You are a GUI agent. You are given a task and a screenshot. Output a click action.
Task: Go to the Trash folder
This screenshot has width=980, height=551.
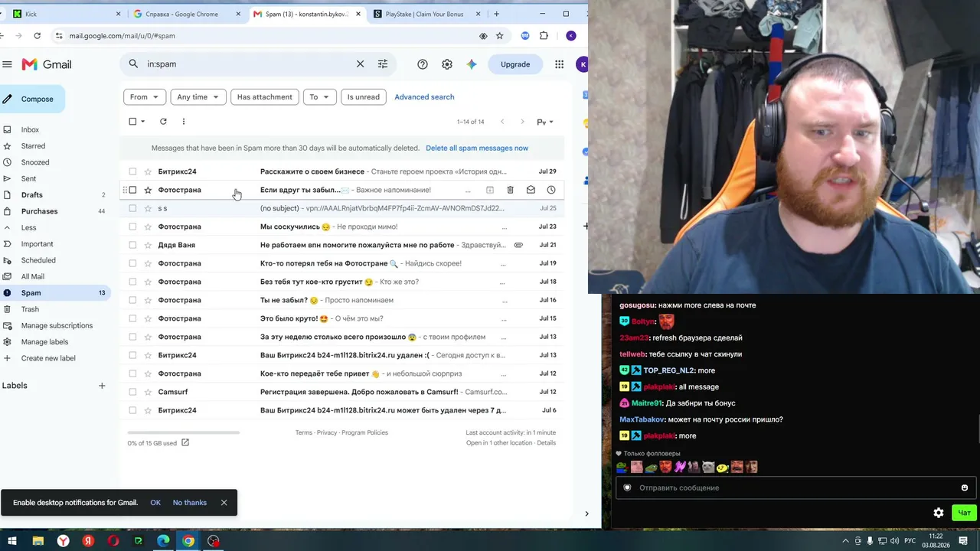point(30,309)
